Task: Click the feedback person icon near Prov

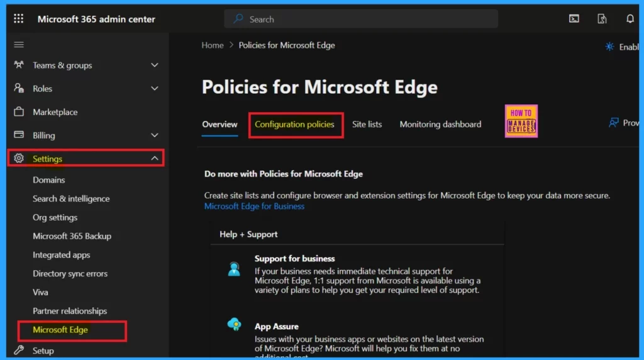Action: [x=614, y=123]
